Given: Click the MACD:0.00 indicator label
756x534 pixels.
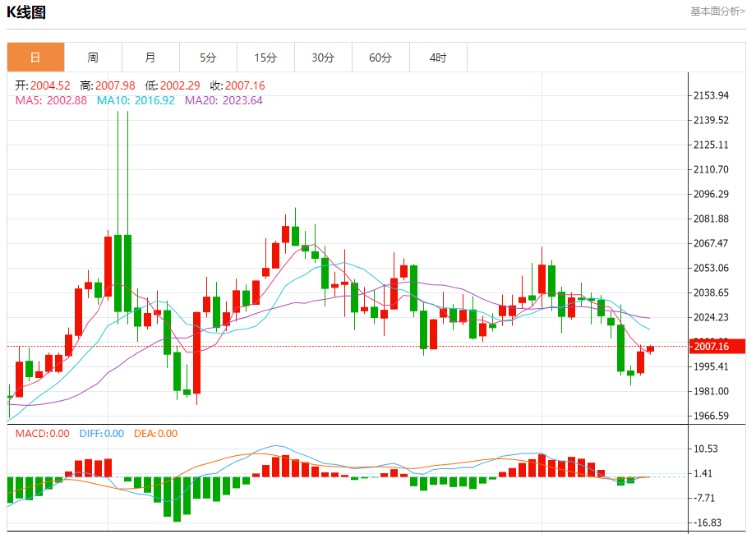Looking at the screenshot, I should (43, 433).
